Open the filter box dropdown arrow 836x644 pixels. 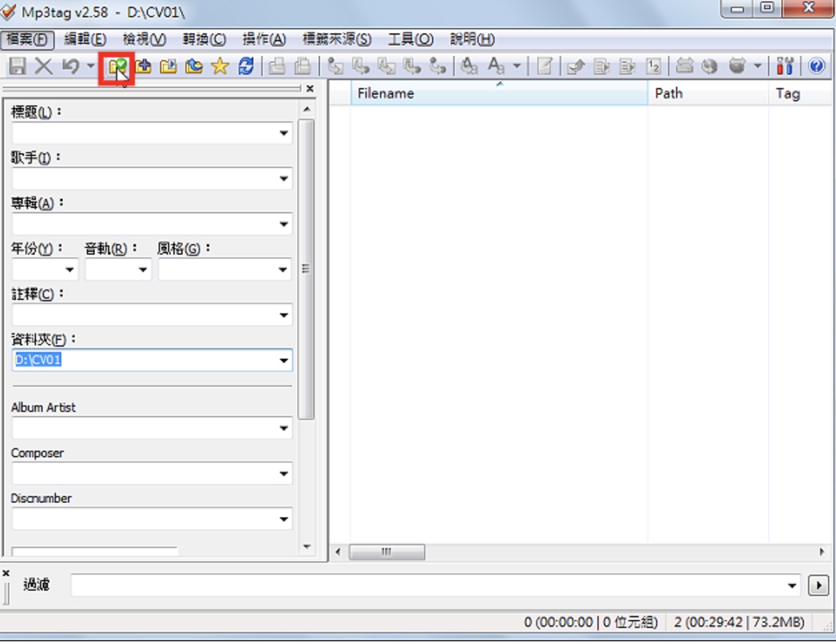pos(791,585)
